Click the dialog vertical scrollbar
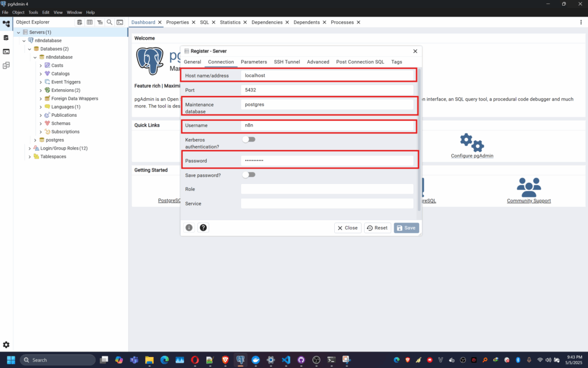588x368 pixels. pos(419,139)
